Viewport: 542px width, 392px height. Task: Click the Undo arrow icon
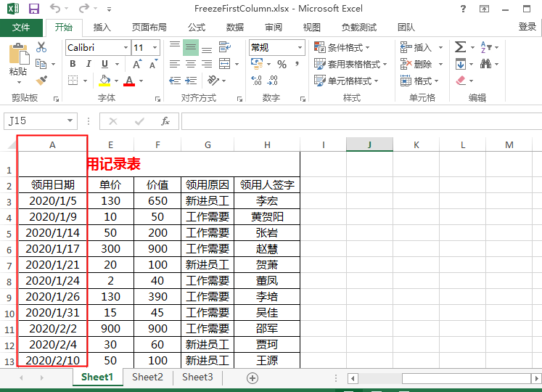pyautogui.click(x=55, y=8)
